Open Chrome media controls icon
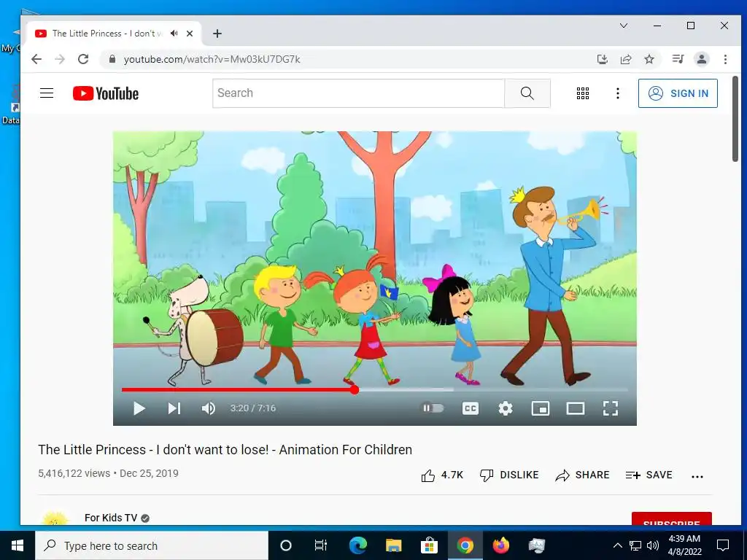Screen dimensions: 747x560 coord(678,59)
